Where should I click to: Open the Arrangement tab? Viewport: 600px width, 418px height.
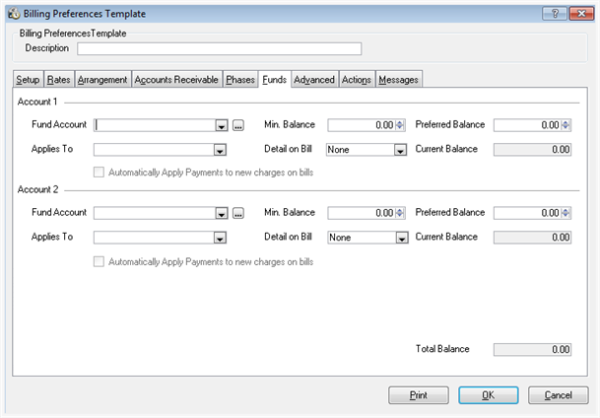(103, 80)
